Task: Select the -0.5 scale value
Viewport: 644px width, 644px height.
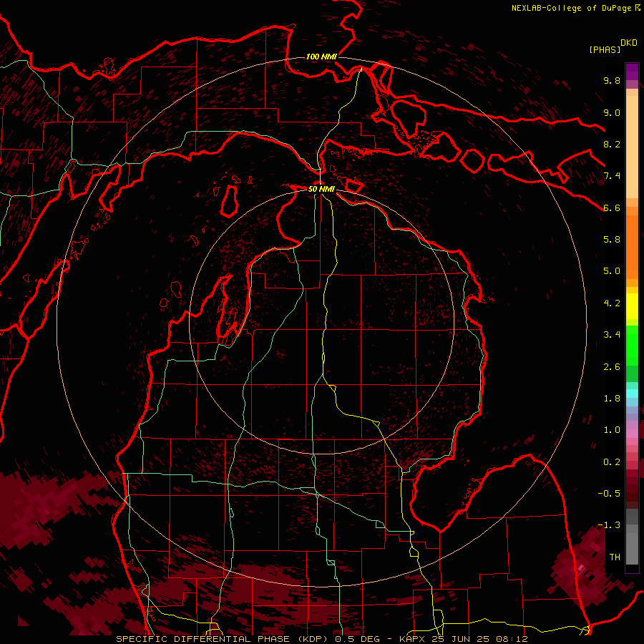Action: (x=609, y=494)
